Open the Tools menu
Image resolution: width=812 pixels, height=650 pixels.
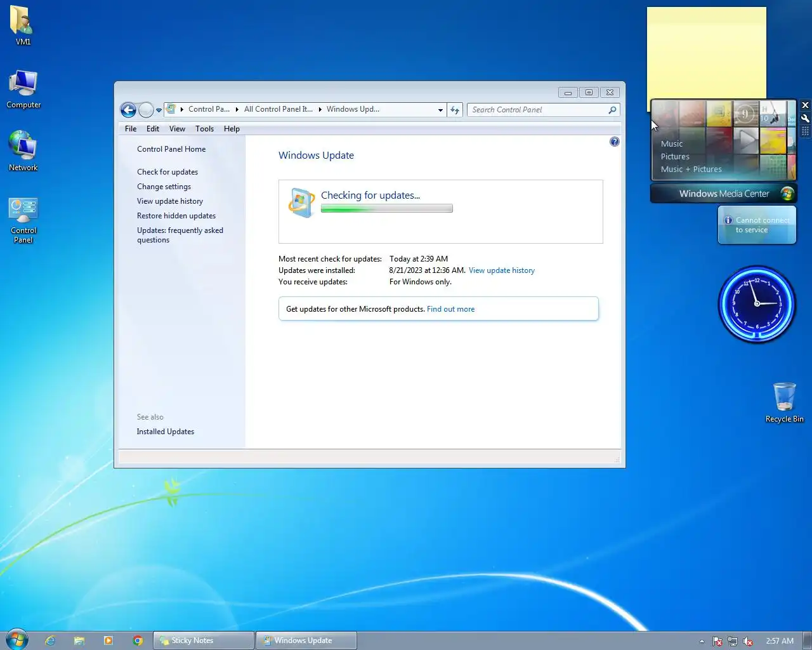click(204, 129)
